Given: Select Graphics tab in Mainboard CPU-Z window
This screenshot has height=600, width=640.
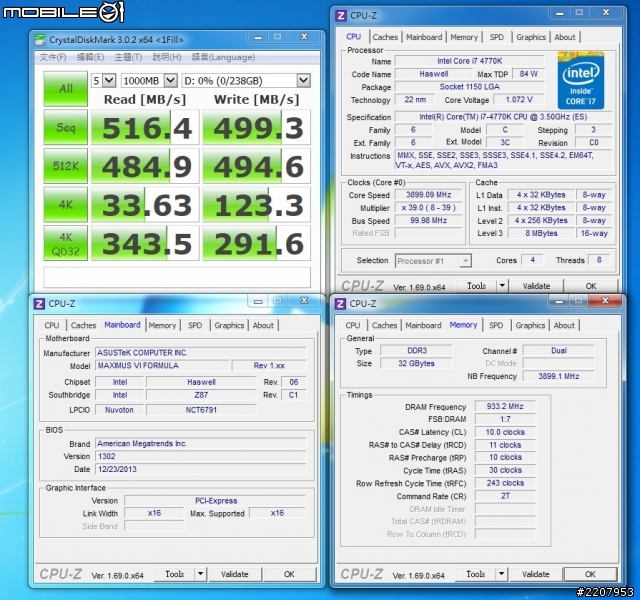Looking at the screenshot, I should [x=229, y=325].
